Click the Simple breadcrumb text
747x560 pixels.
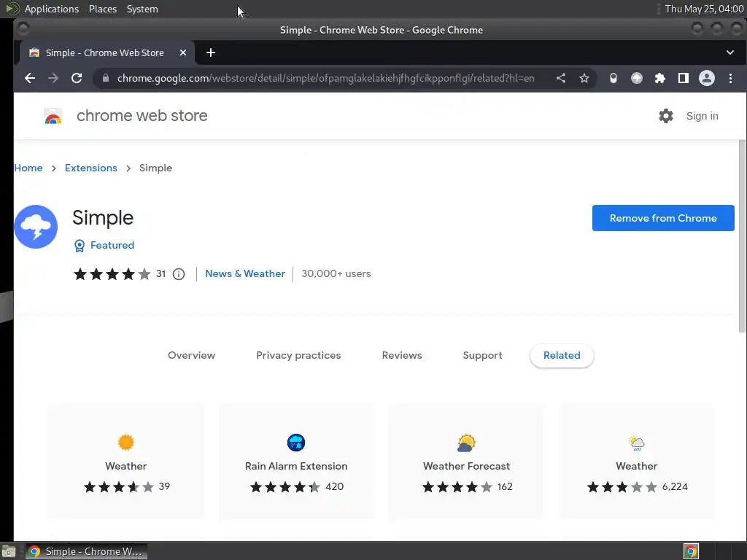point(155,168)
